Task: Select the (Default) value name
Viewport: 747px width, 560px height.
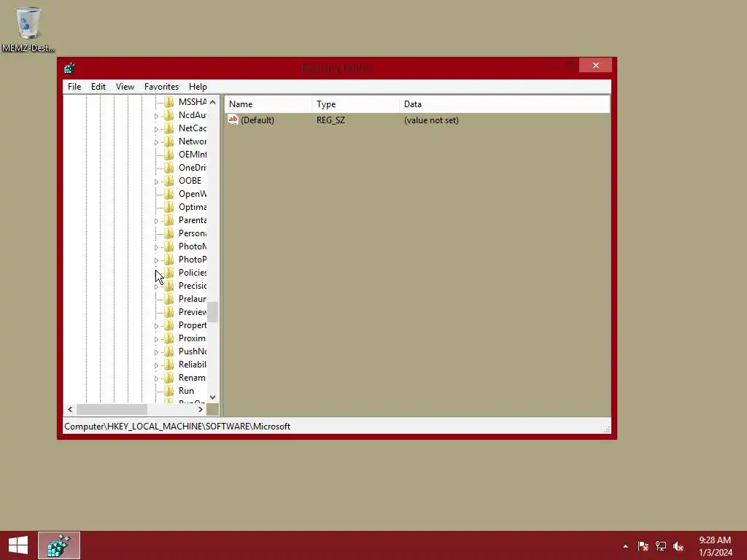Action: point(258,120)
